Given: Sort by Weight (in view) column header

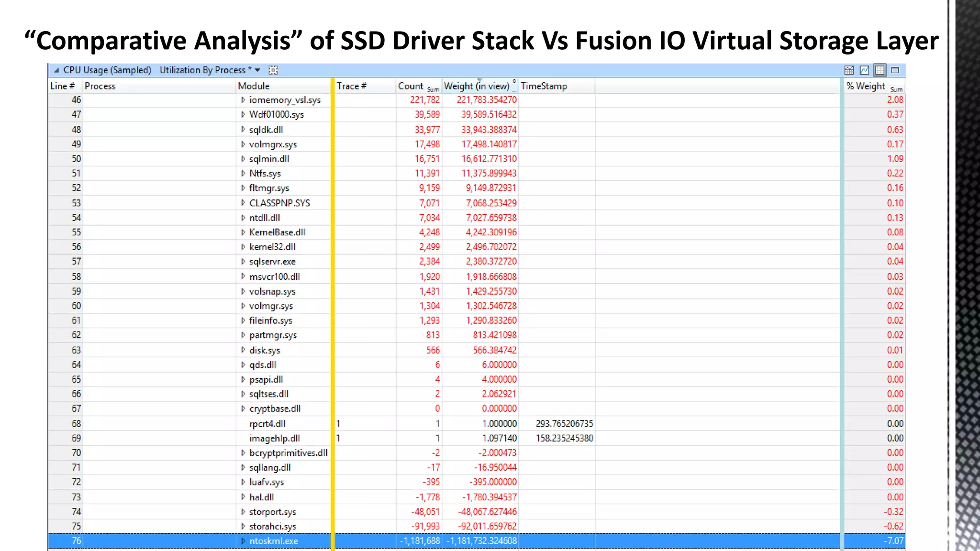Looking at the screenshot, I should pos(480,86).
